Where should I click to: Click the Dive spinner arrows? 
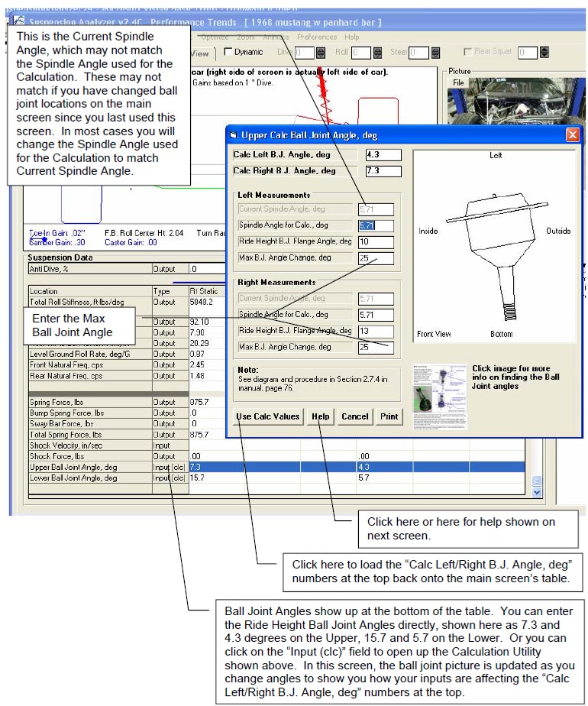[320, 53]
